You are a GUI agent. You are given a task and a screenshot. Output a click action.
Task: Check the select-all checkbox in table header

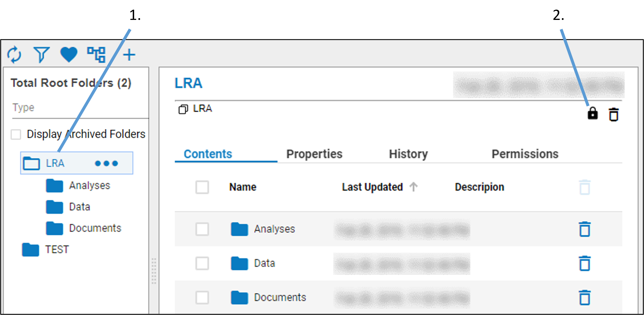pyautogui.click(x=202, y=187)
